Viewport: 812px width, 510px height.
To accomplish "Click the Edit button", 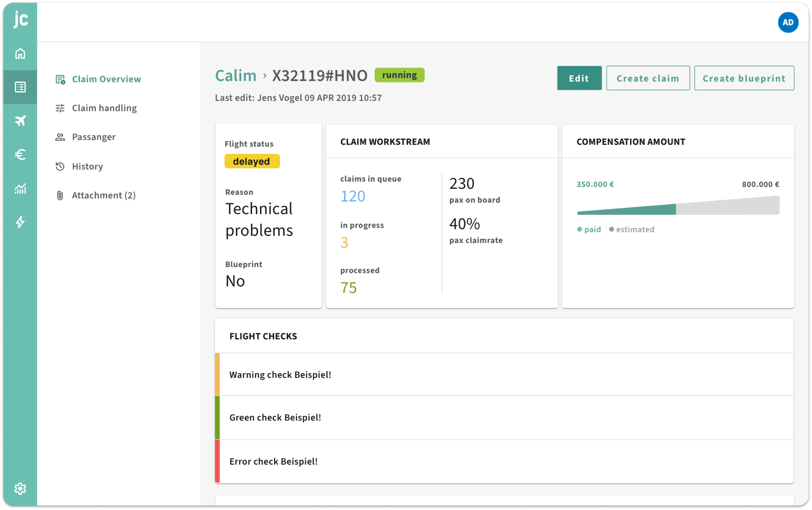I will (x=579, y=78).
